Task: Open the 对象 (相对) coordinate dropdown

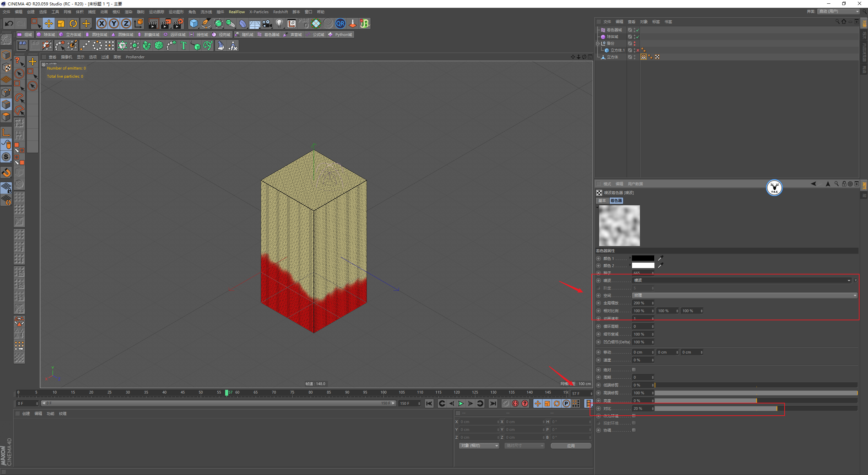Action: [479, 445]
